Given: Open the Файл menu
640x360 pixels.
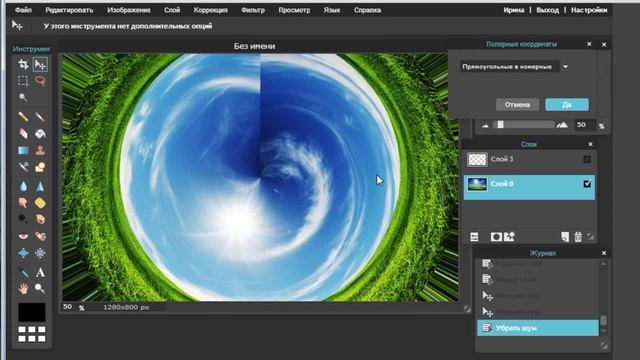Looking at the screenshot, I should tap(23, 10).
